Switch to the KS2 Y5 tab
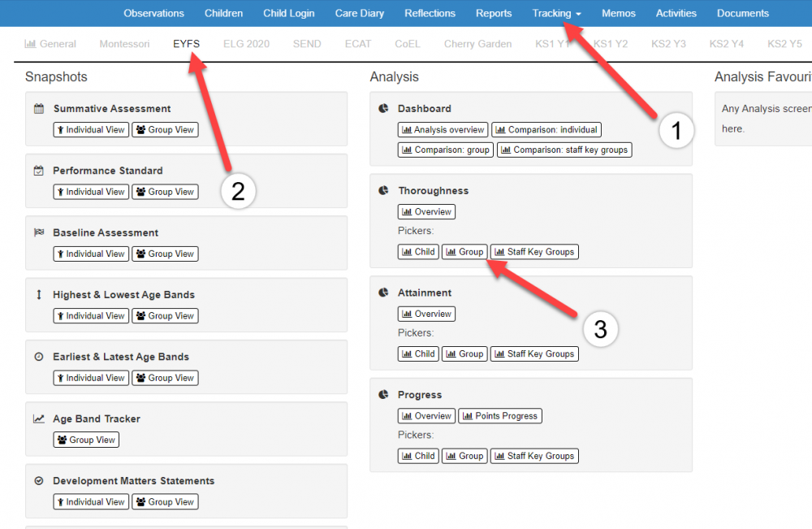The image size is (812, 529). [x=784, y=44]
